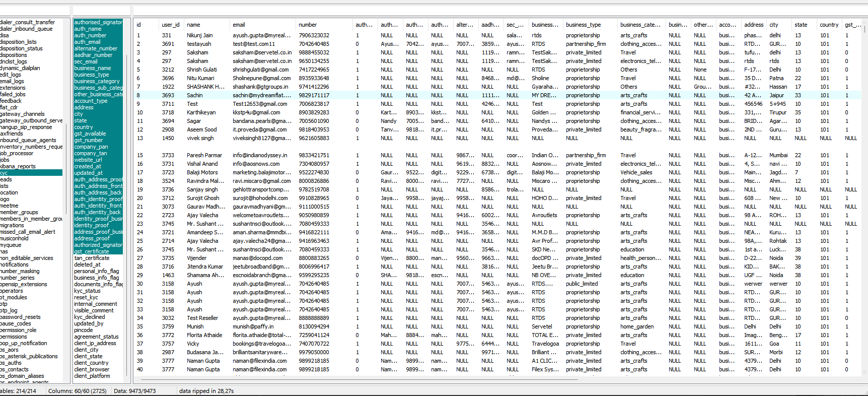Click the tables count in status bar
Viewport: 868px width, 396px height.
[18, 391]
